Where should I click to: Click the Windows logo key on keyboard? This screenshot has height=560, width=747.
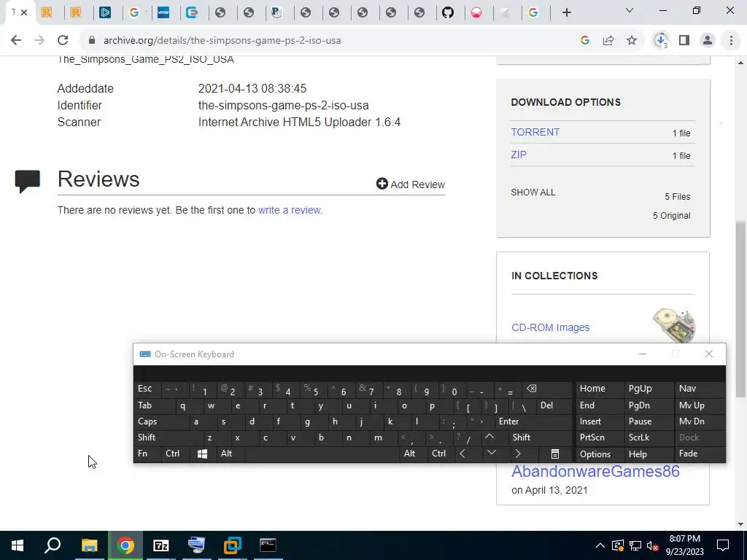(x=202, y=454)
